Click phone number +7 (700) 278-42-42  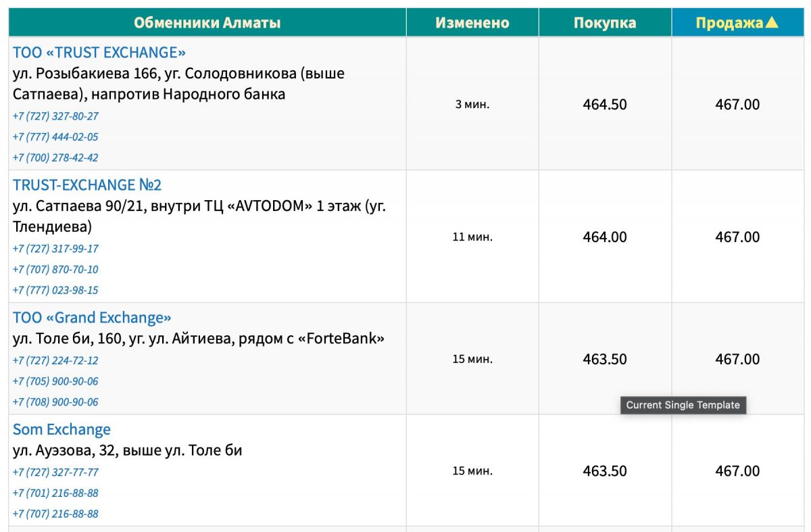point(55,158)
